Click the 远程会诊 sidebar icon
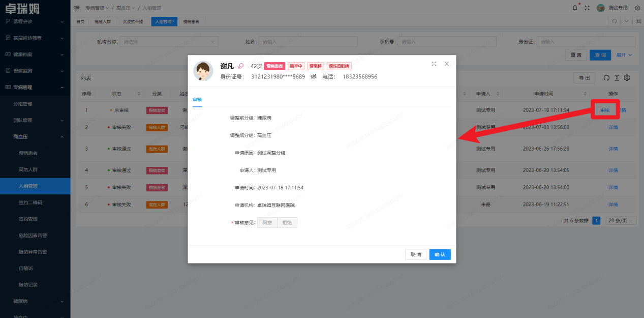 click(x=8, y=21)
